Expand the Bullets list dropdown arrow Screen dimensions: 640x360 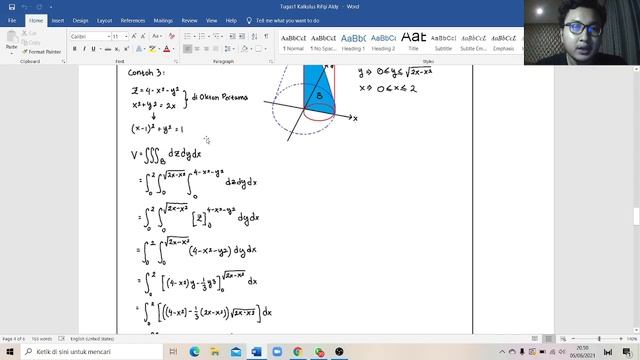click(x=195, y=36)
